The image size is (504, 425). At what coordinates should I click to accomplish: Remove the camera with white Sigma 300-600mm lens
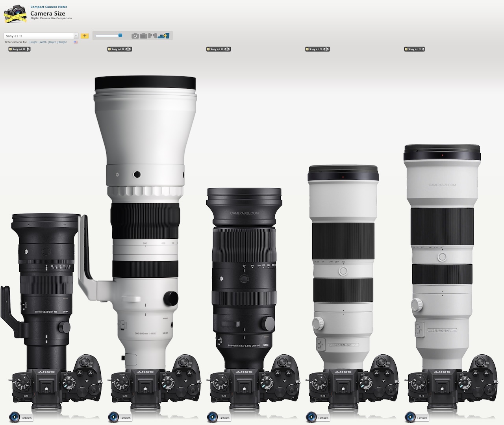[109, 49]
